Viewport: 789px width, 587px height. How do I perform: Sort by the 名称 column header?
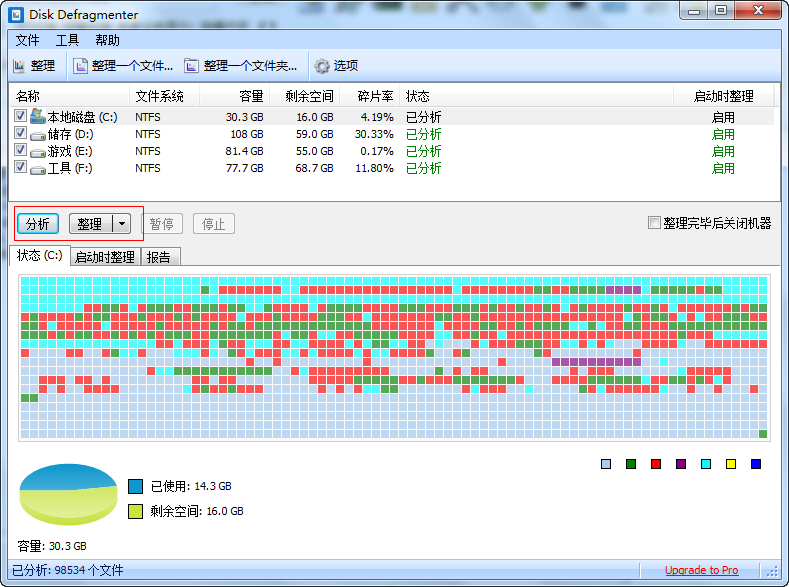click(x=69, y=96)
